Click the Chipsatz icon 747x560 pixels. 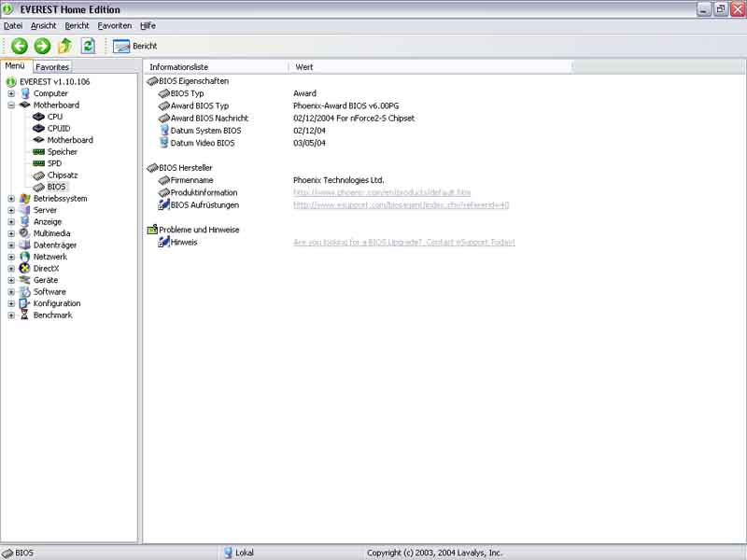(38, 175)
